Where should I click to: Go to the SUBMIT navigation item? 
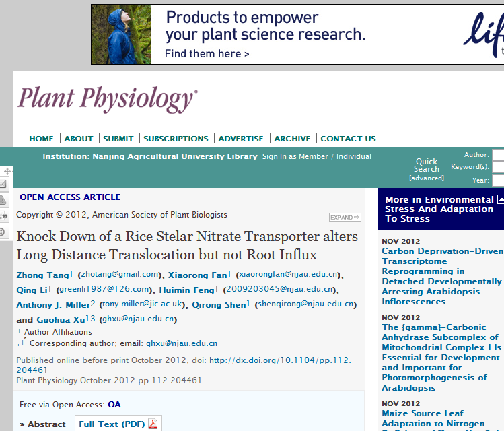pos(118,139)
